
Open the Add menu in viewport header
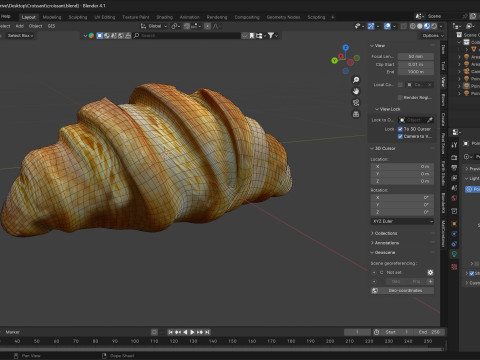[x=20, y=26]
